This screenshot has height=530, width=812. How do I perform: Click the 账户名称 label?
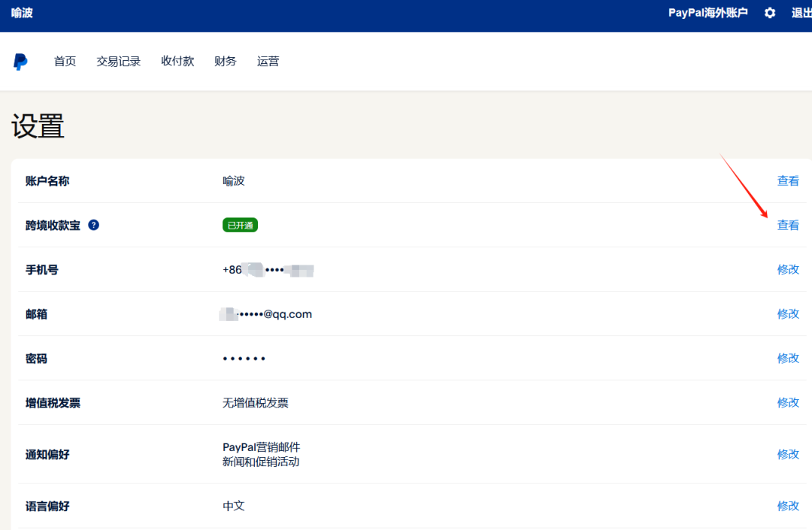[x=47, y=181]
